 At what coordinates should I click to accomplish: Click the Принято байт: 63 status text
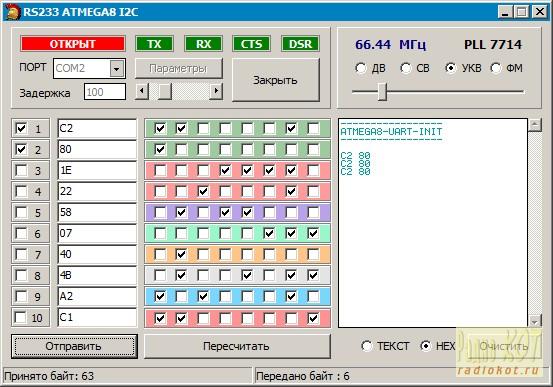tap(49, 376)
